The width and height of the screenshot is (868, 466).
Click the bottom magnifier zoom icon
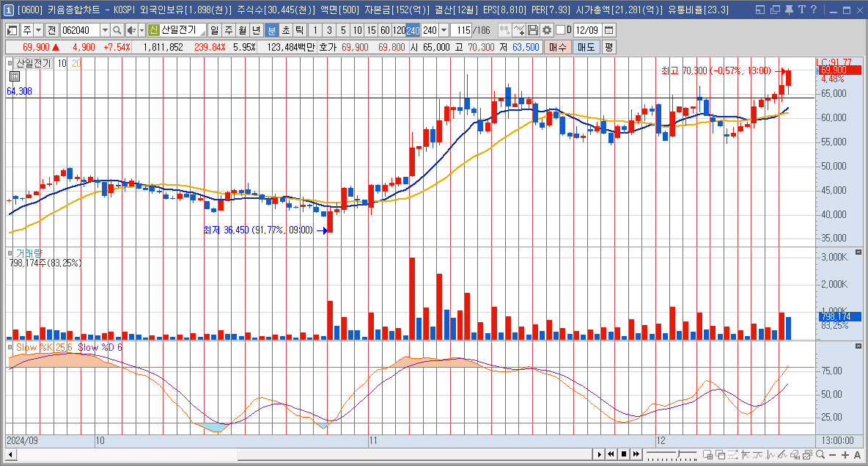click(820, 455)
